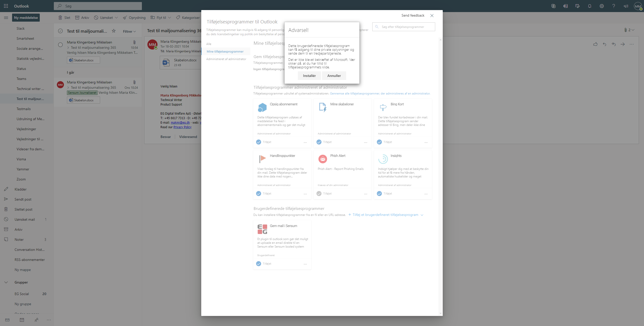This screenshot has width=644, height=326.
Task: Click the Phish Alert add-in icon
Action: click(323, 159)
